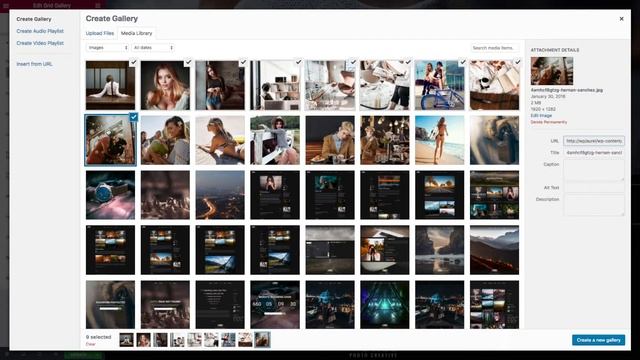Clear the 9 selected items

pyautogui.click(x=90, y=344)
